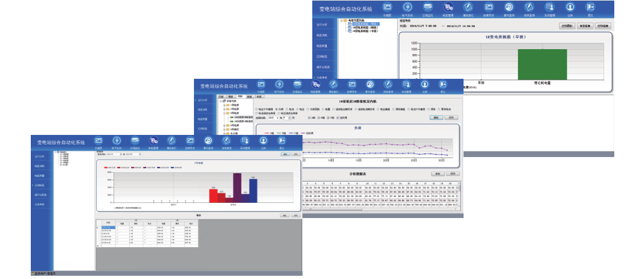The width and height of the screenshot is (644, 279).
Task: Toggle the A相 phase checkbox
Action: coord(310,117)
